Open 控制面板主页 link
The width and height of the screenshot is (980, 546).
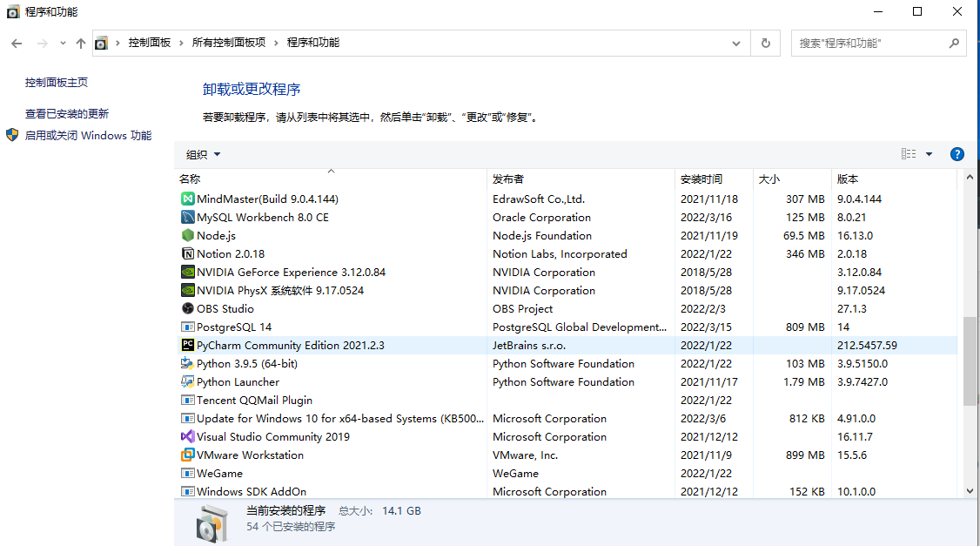57,83
